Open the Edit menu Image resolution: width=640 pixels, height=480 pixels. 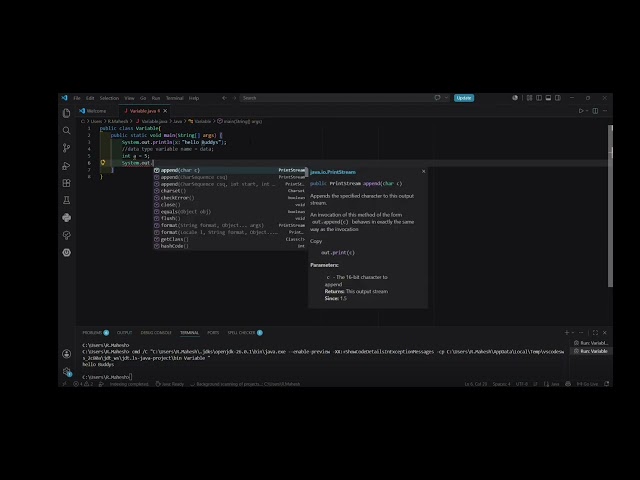[90, 98]
